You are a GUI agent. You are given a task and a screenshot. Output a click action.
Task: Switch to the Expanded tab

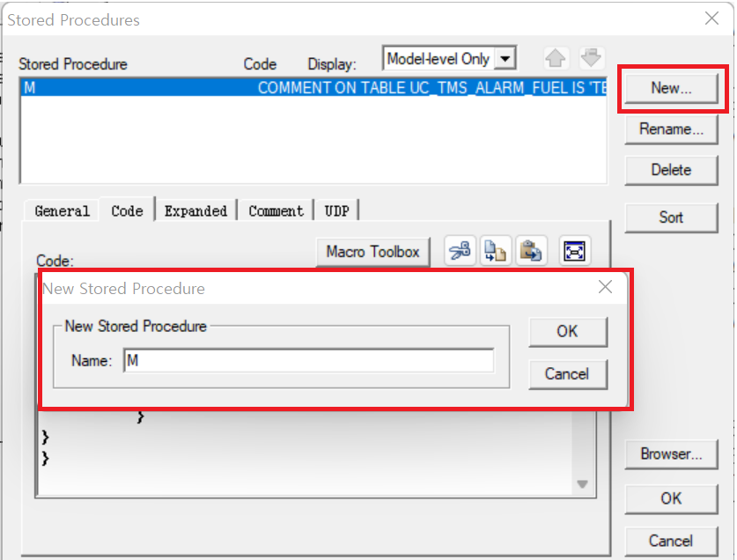coord(195,211)
